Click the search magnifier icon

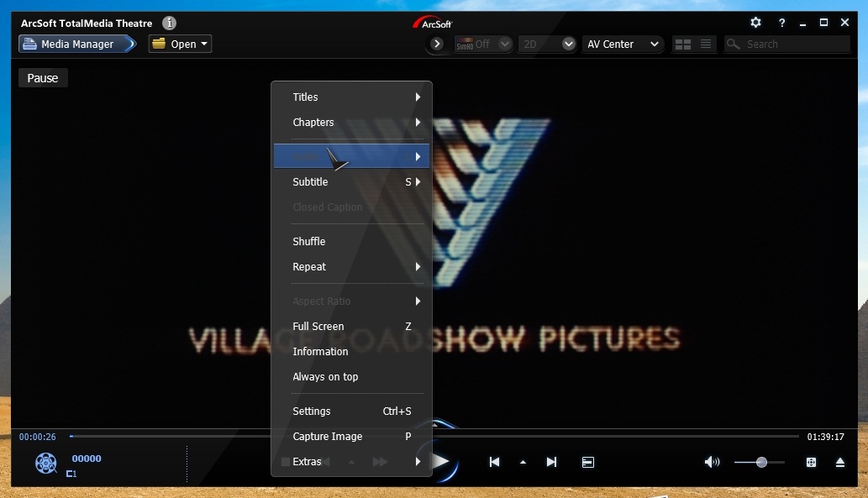pos(733,44)
